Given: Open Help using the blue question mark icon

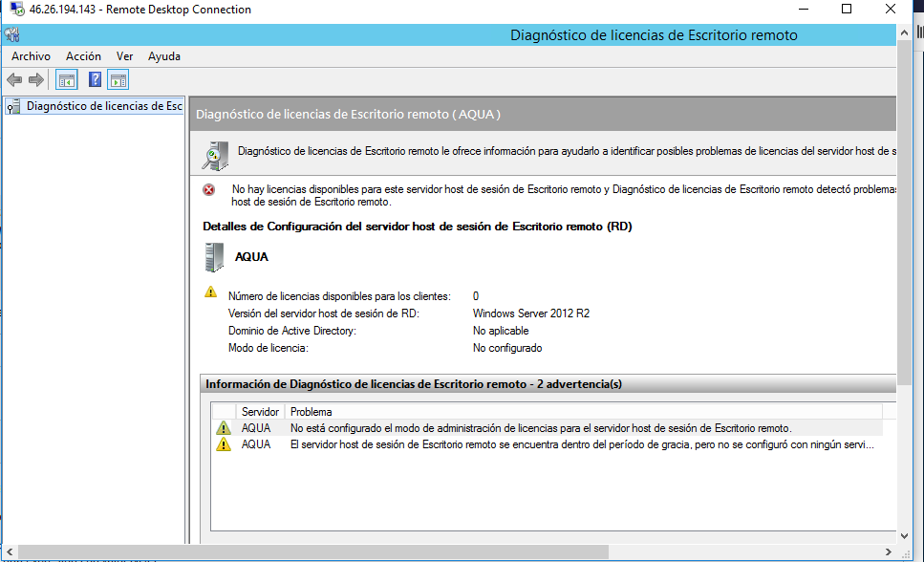Looking at the screenshot, I should [96, 79].
